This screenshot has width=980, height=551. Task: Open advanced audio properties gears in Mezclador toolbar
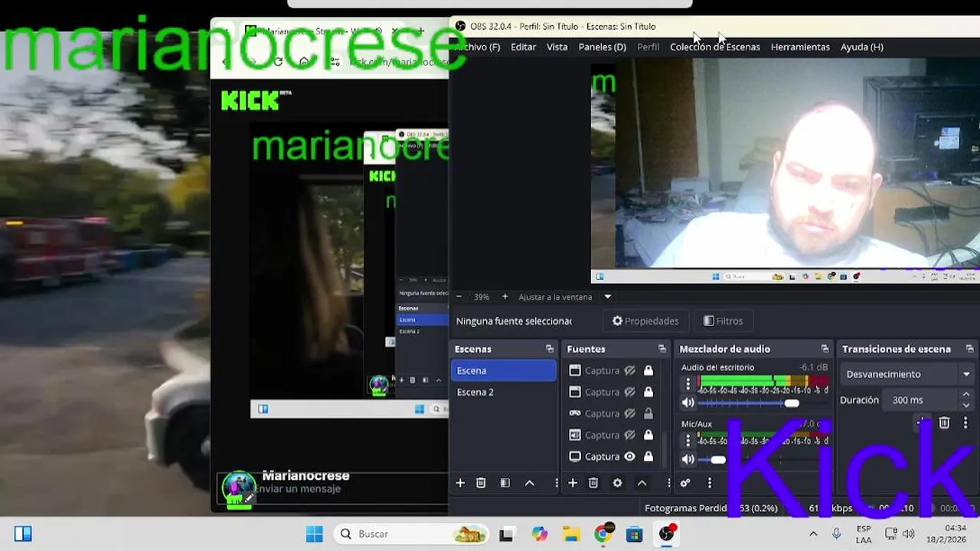pos(685,483)
